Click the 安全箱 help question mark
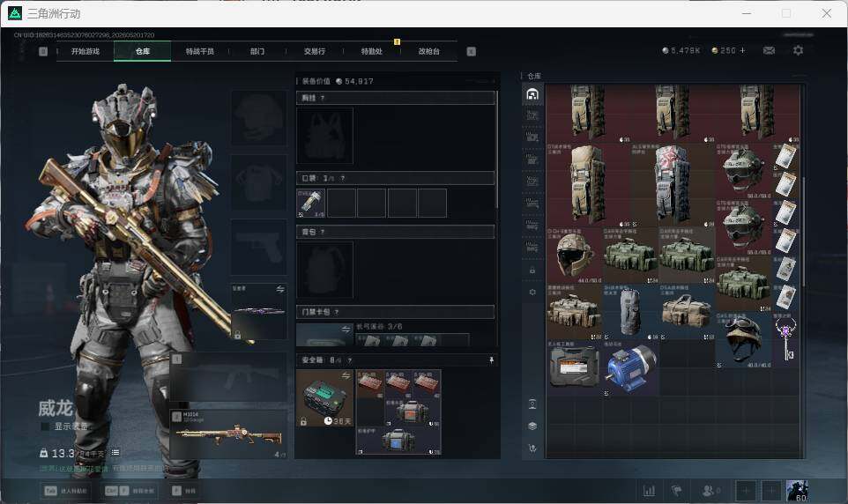The image size is (848, 504). point(349,360)
